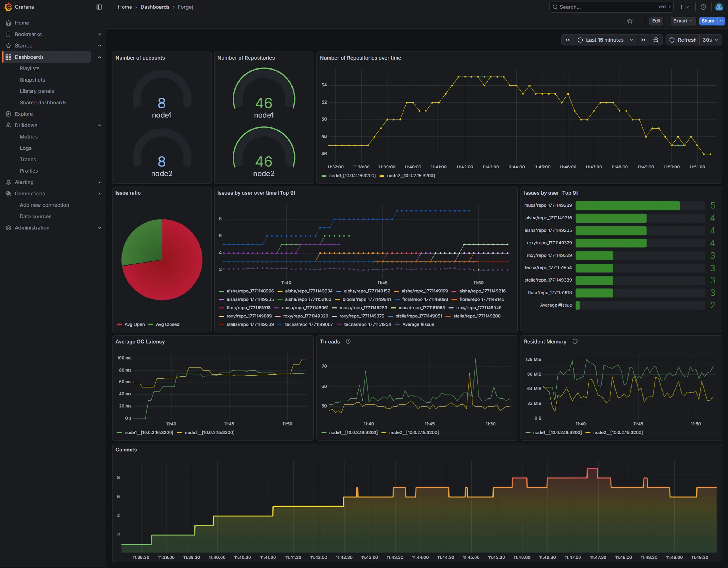Open the Last 15 minutes time picker
728x568 pixels.
(605, 40)
